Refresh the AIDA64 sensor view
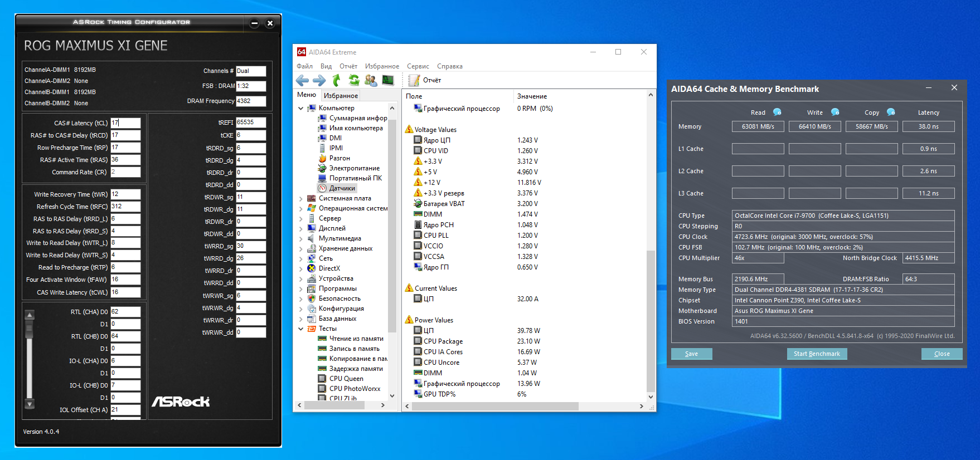The width and height of the screenshot is (980, 460). point(353,80)
